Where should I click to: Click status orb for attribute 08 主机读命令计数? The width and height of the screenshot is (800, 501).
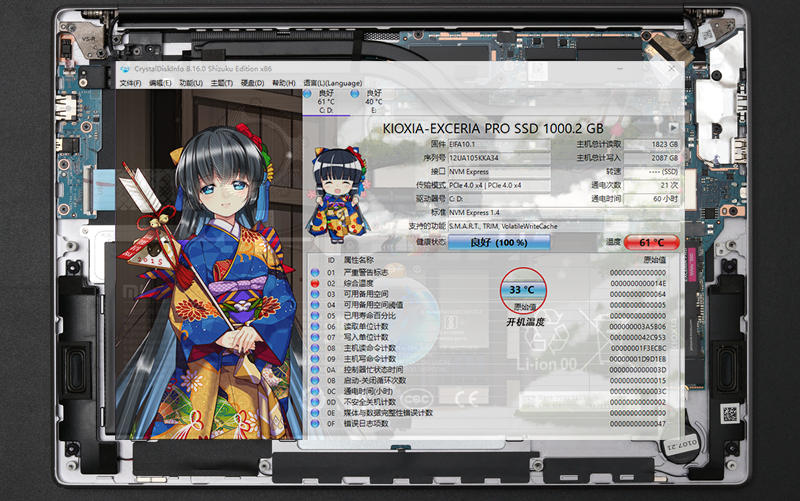pyautogui.click(x=315, y=348)
